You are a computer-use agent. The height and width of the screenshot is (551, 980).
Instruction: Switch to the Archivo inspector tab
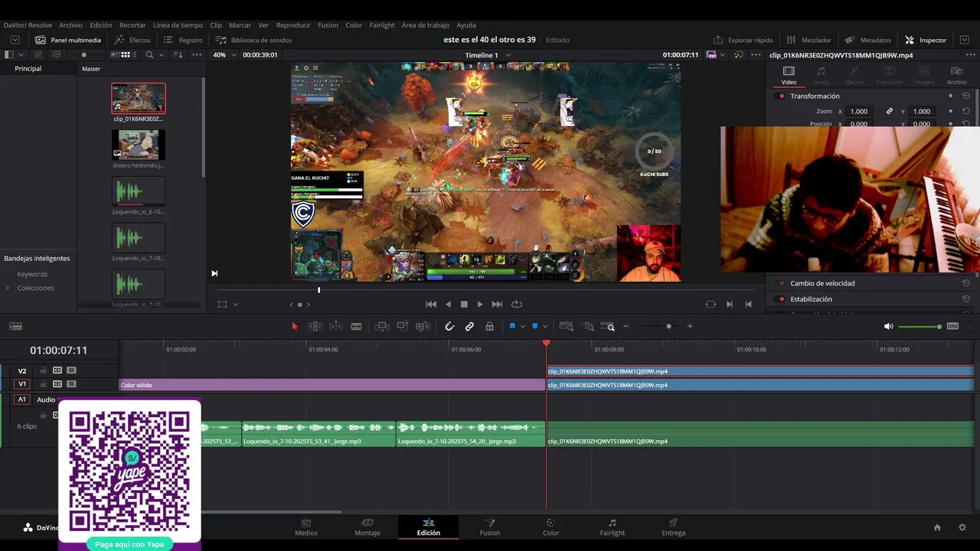click(x=956, y=76)
